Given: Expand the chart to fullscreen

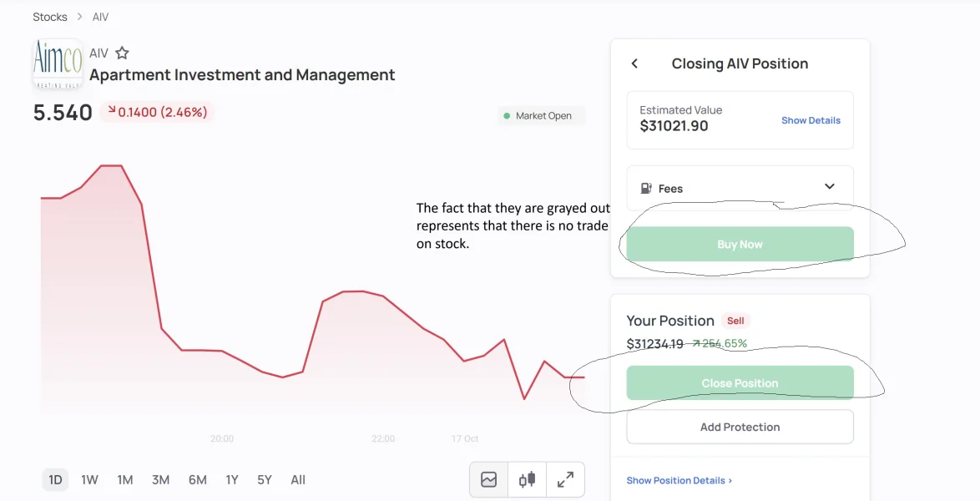Looking at the screenshot, I should (x=565, y=479).
